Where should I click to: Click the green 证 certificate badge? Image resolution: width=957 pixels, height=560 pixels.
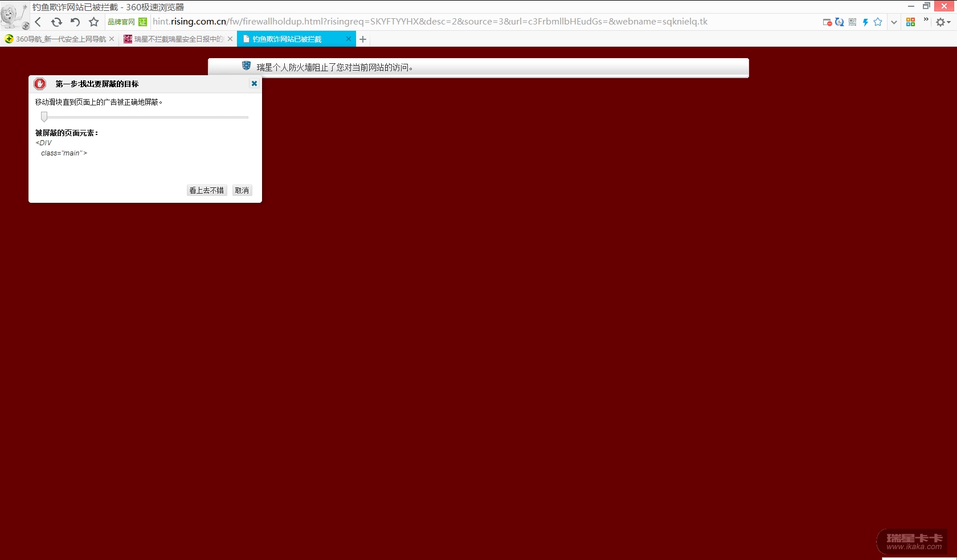point(142,22)
